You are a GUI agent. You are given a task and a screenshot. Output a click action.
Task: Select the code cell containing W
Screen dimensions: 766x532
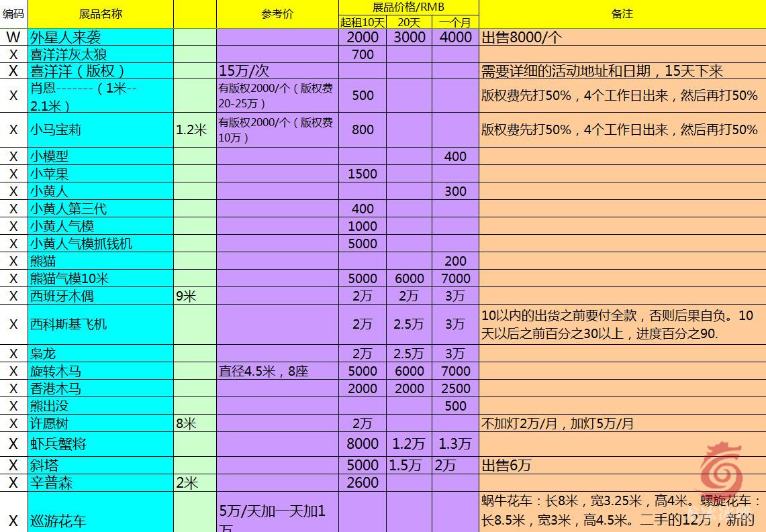[x=13, y=37]
